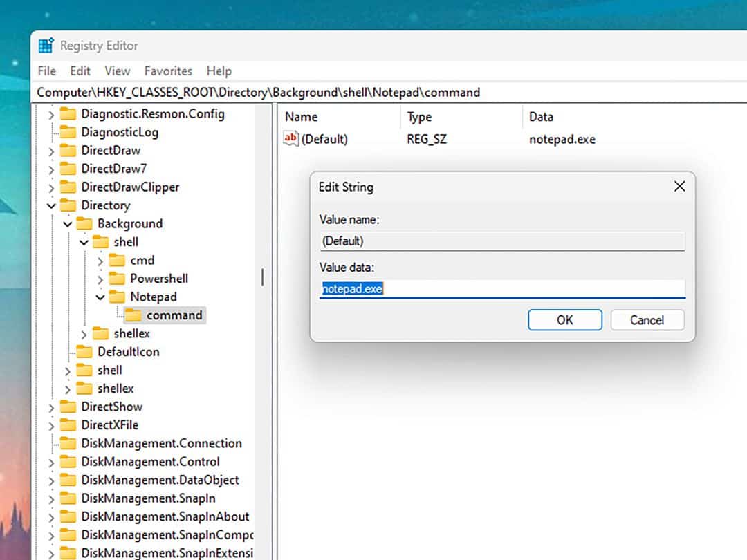
Task: Expand the Diagnostic.Resmon.Config key
Action: click(x=51, y=114)
